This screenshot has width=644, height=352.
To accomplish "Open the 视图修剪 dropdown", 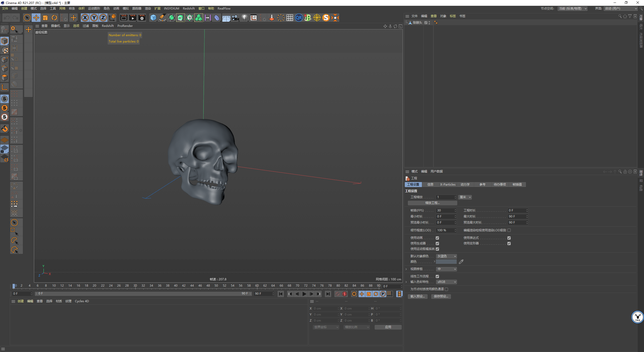I will (446, 269).
